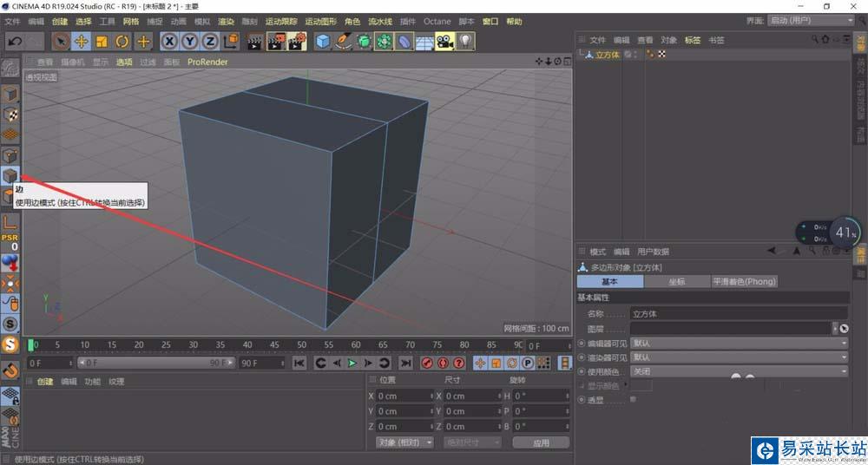Open the 模拟 menu in menu bar
868x465 pixels.
click(201, 21)
